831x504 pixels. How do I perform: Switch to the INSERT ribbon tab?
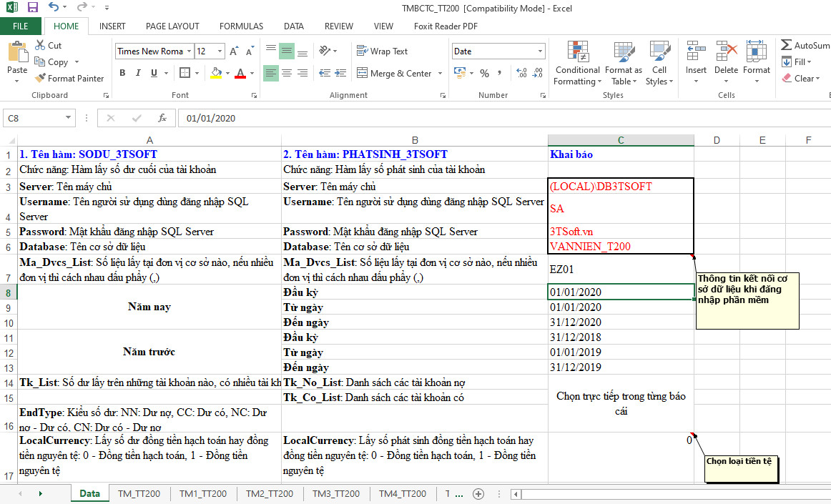112,26
